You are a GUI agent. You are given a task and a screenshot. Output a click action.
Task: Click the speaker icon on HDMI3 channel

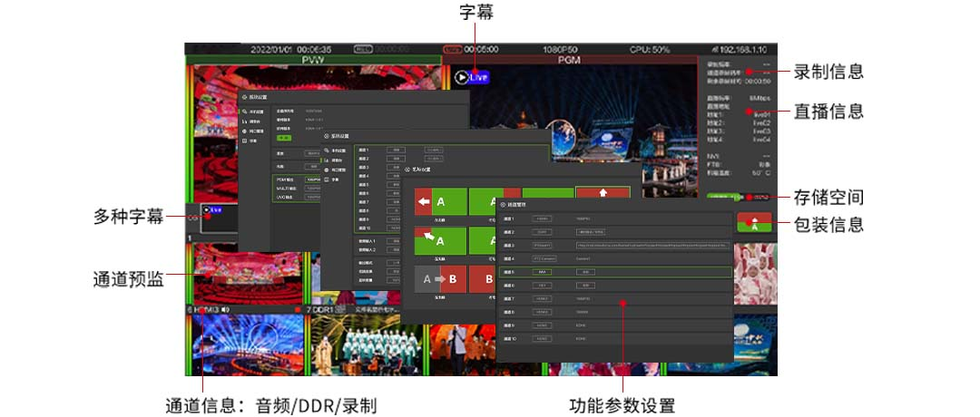click(224, 310)
